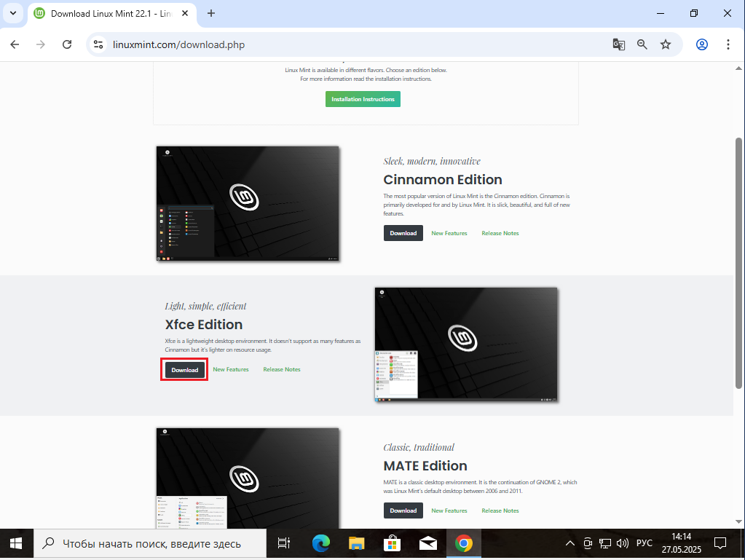
Task: Open the speaker volume icon in the tray
Action: click(622, 543)
